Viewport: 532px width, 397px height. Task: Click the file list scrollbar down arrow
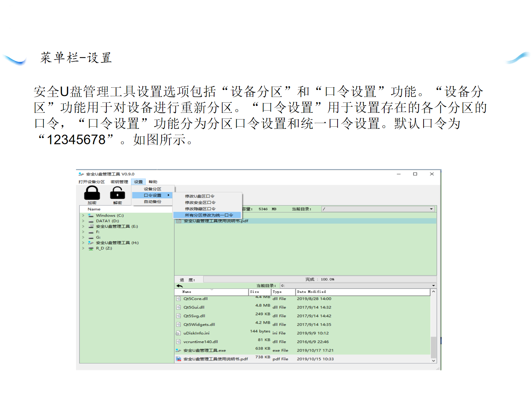click(434, 361)
